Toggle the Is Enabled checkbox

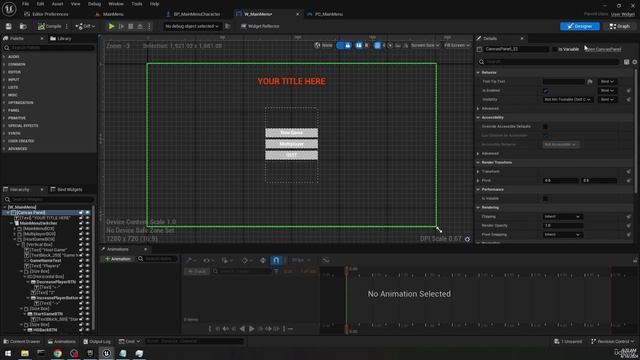546,91
